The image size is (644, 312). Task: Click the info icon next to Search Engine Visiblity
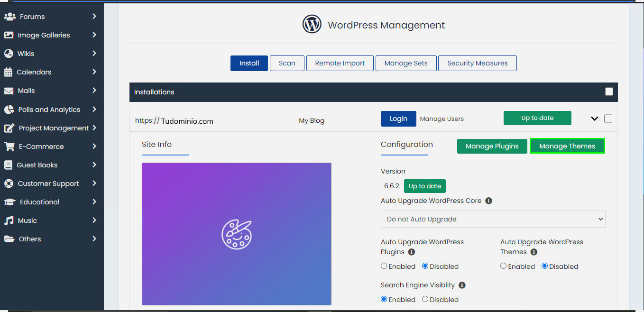pos(462,285)
